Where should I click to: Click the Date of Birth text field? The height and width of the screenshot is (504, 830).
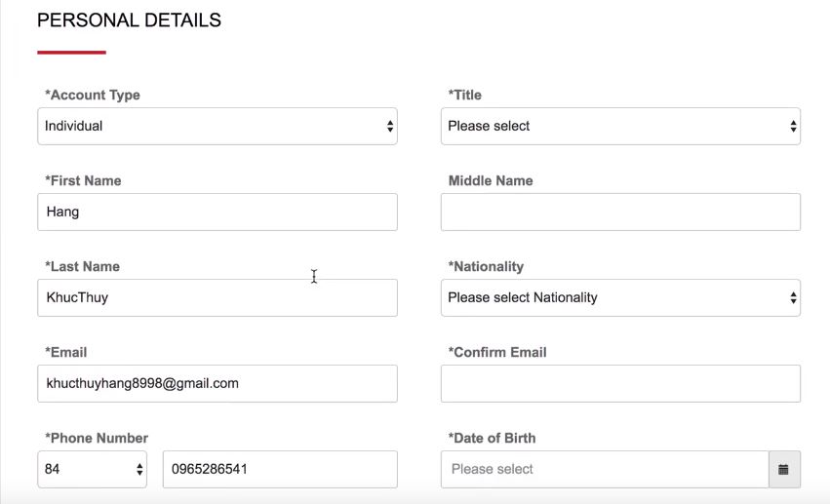tap(605, 469)
